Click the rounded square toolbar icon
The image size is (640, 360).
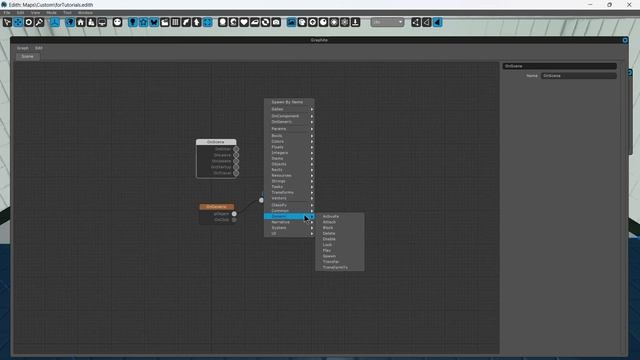[x=223, y=22]
